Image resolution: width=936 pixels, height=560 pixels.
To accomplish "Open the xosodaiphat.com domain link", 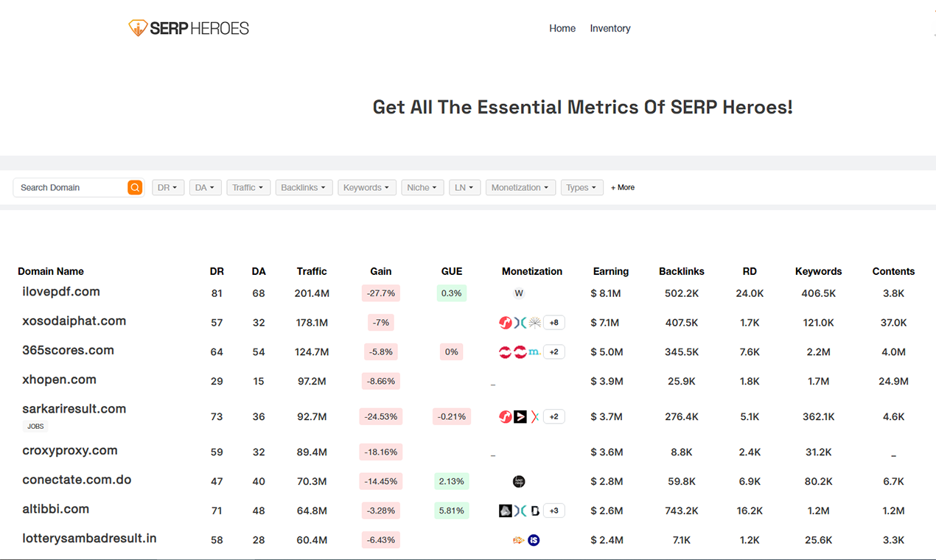I will 74,321.
